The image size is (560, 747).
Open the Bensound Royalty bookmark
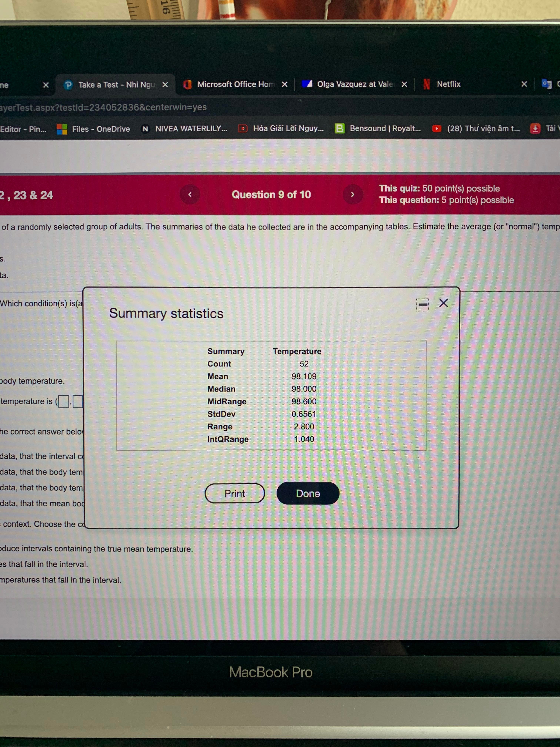click(385, 129)
